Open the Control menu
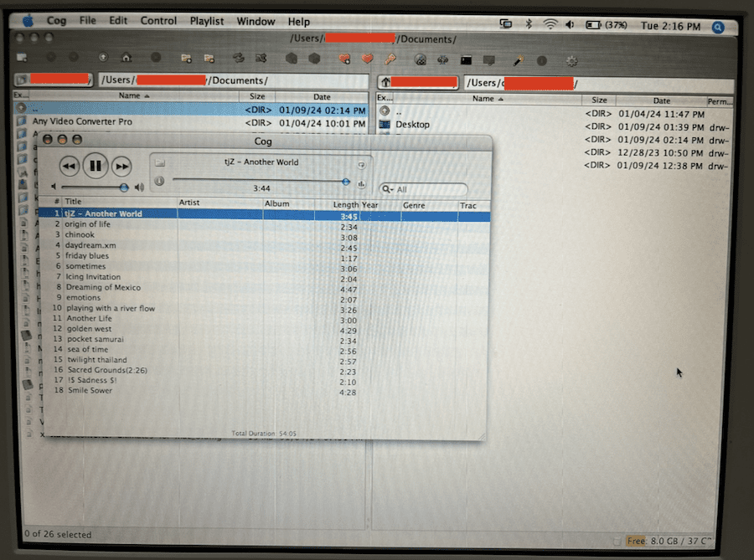 tap(158, 21)
